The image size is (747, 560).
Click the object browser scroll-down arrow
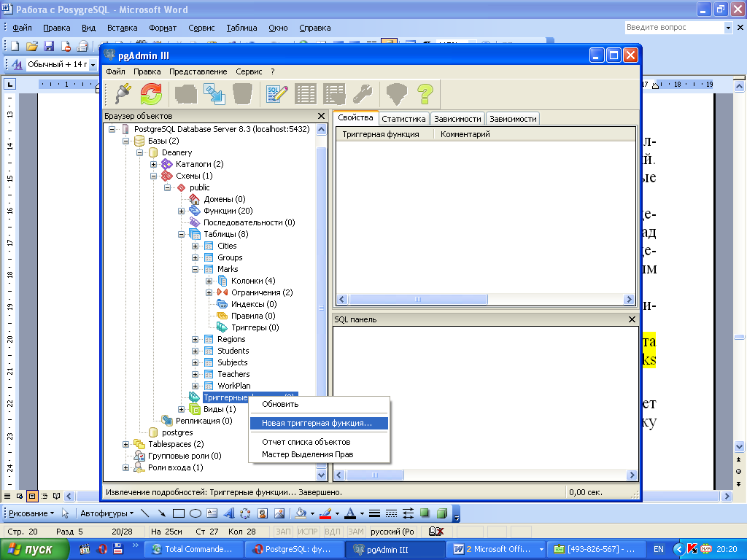pyautogui.click(x=321, y=475)
